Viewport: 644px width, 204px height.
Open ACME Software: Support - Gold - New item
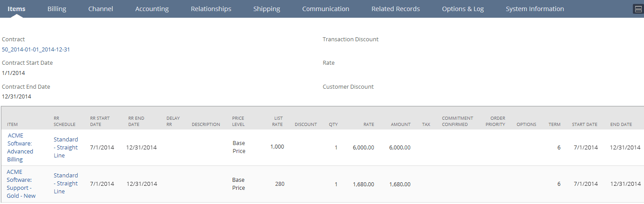tap(21, 184)
